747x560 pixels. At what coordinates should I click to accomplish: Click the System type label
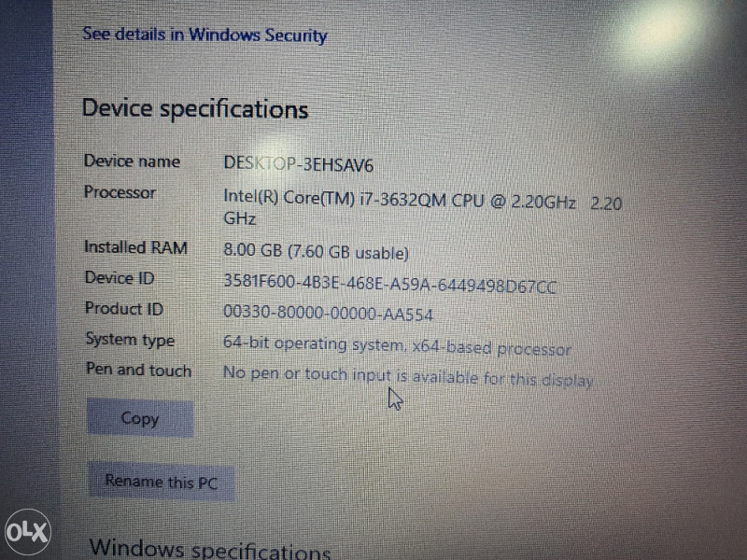130,340
